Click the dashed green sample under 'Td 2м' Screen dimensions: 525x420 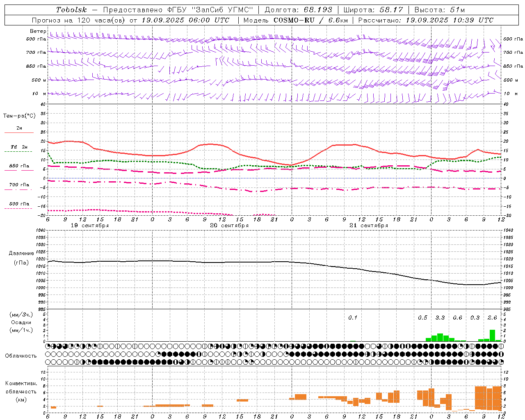click(x=19, y=152)
